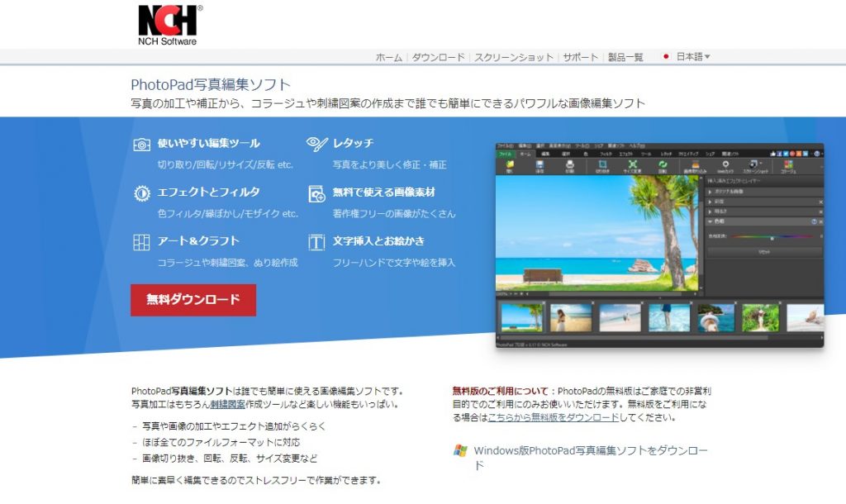846x504 pixels.
Task: Follow the こちらから無料版をダウンロード link
Action: [553, 417]
